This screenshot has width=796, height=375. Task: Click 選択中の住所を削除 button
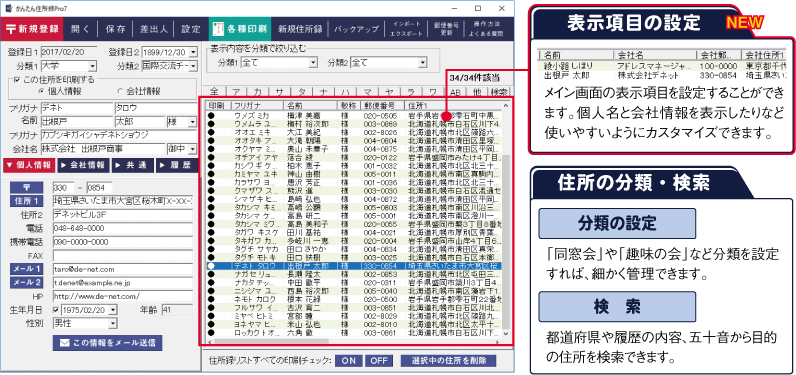(448, 361)
